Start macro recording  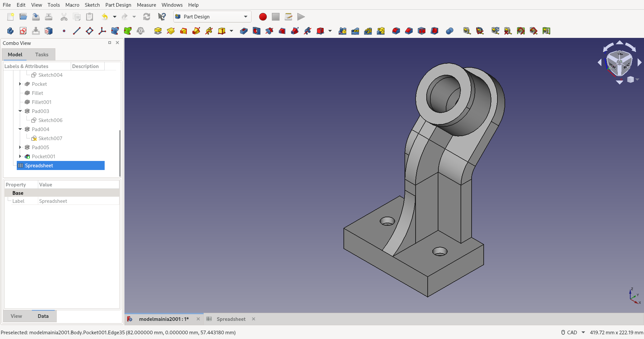tap(263, 16)
